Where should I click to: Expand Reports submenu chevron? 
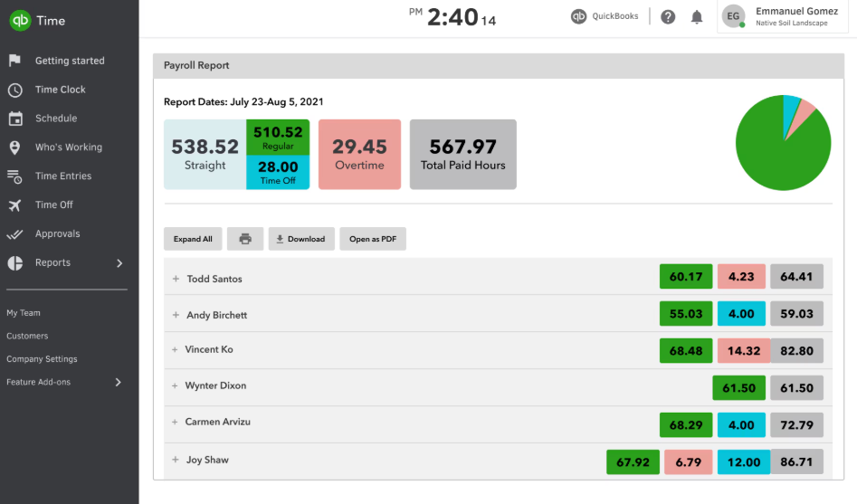pyautogui.click(x=119, y=263)
